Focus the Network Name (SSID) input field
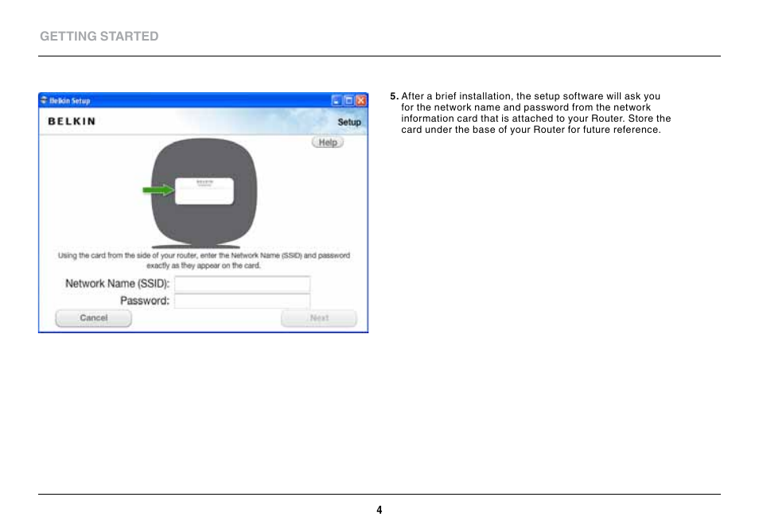The height and width of the screenshot is (532, 759). point(242,284)
